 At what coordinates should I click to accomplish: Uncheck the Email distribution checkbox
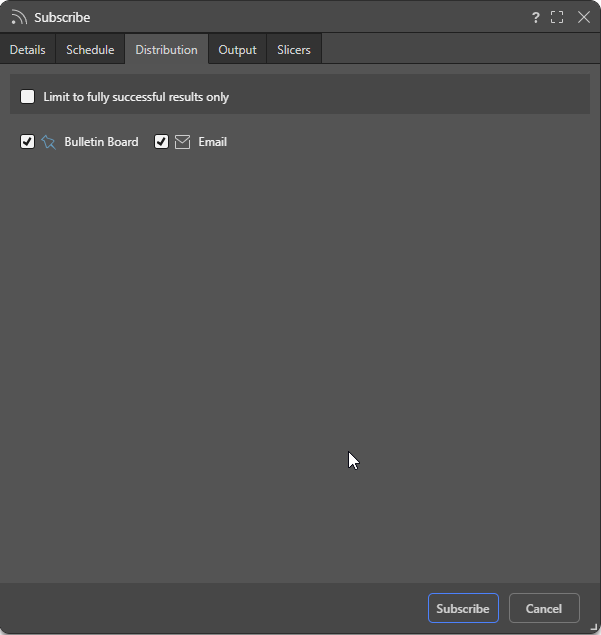pos(161,142)
